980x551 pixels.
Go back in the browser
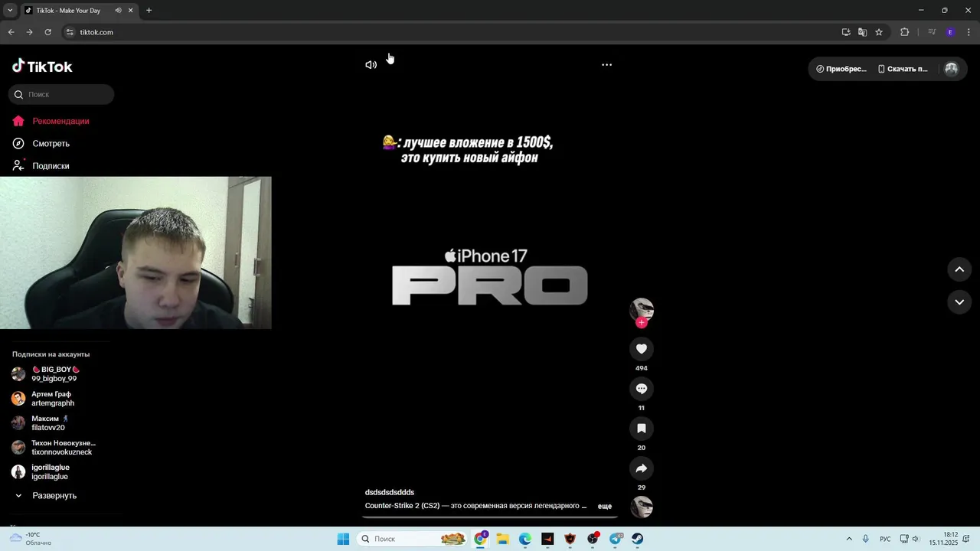tap(11, 32)
